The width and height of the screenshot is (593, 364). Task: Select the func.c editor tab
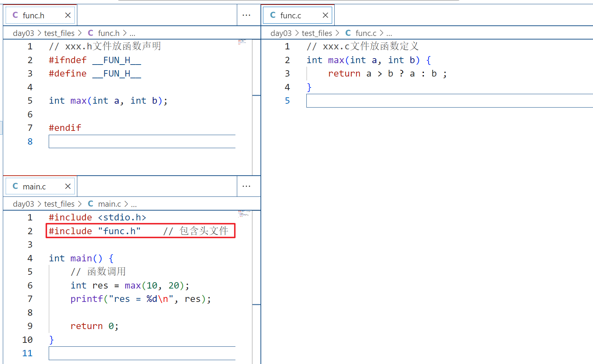[x=298, y=15]
